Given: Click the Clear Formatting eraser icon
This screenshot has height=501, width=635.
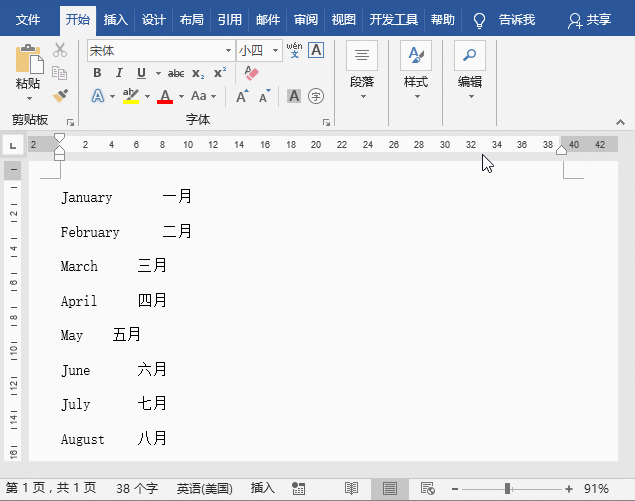Looking at the screenshot, I should (251, 73).
